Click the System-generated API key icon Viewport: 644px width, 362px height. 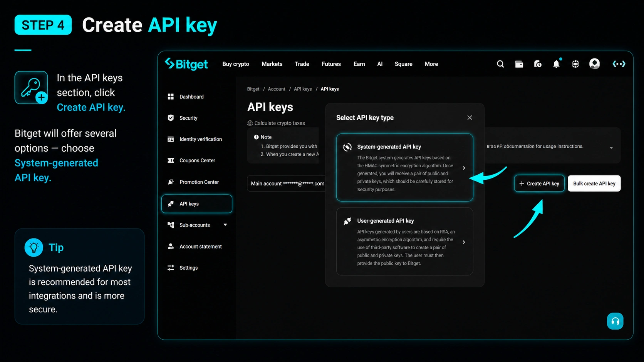pyautogui.click(x=347, y=147)
